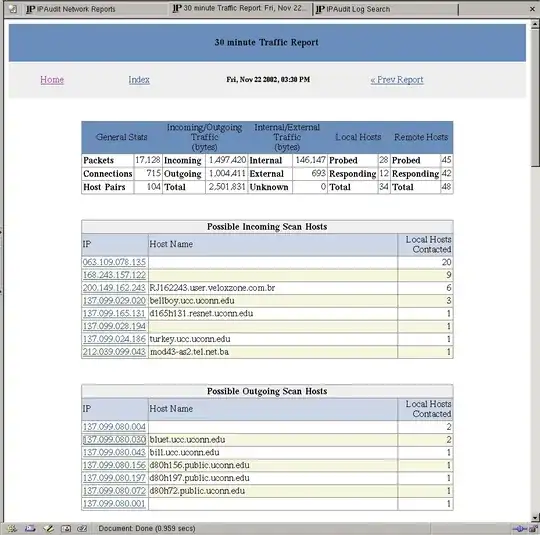The width and height of the screenshot is (540, 535).
Task: Open outgoing scan host 137.099.080.004
Action: [x=114, y=427]
